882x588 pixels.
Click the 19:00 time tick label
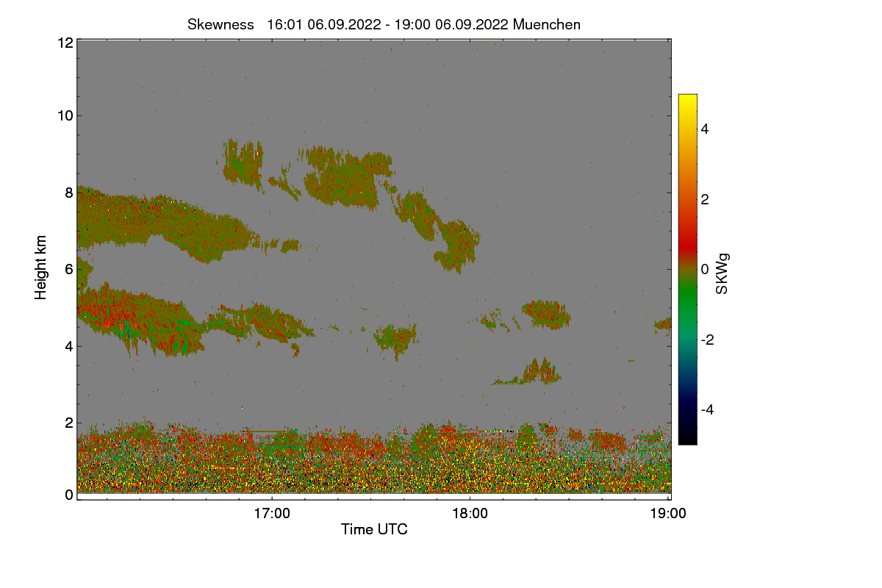point(667,514)
